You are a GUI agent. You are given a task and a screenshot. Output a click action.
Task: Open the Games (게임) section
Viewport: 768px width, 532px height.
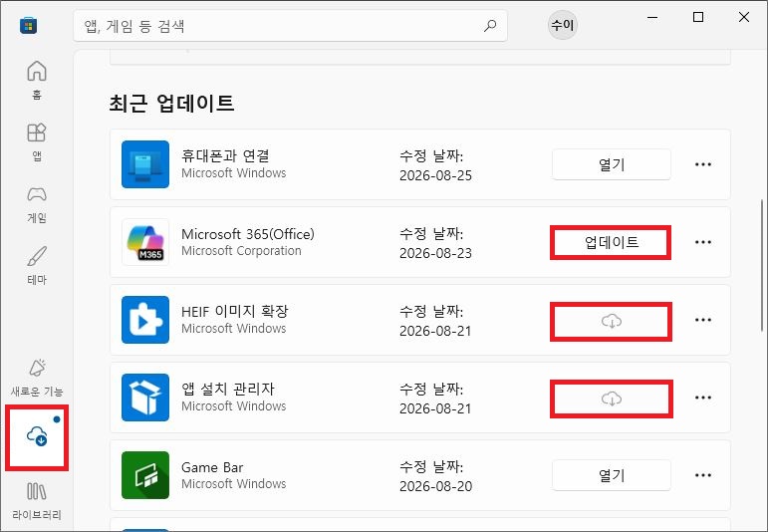(x=37, y=203)
